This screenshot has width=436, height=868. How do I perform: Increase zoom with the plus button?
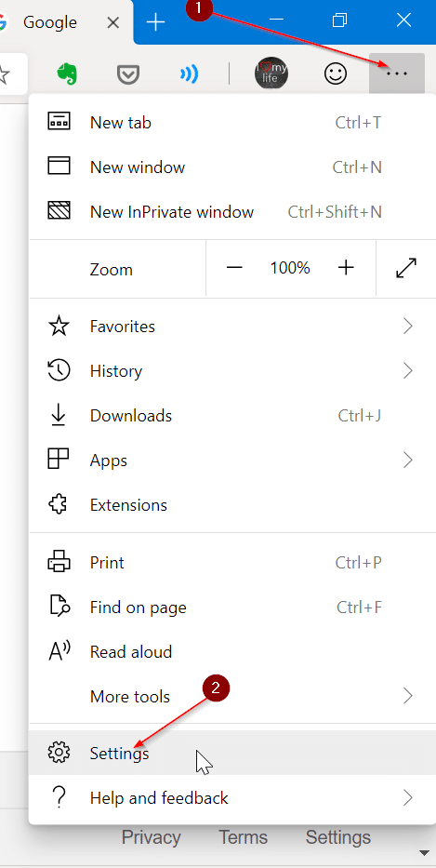(x=346, y=269)
